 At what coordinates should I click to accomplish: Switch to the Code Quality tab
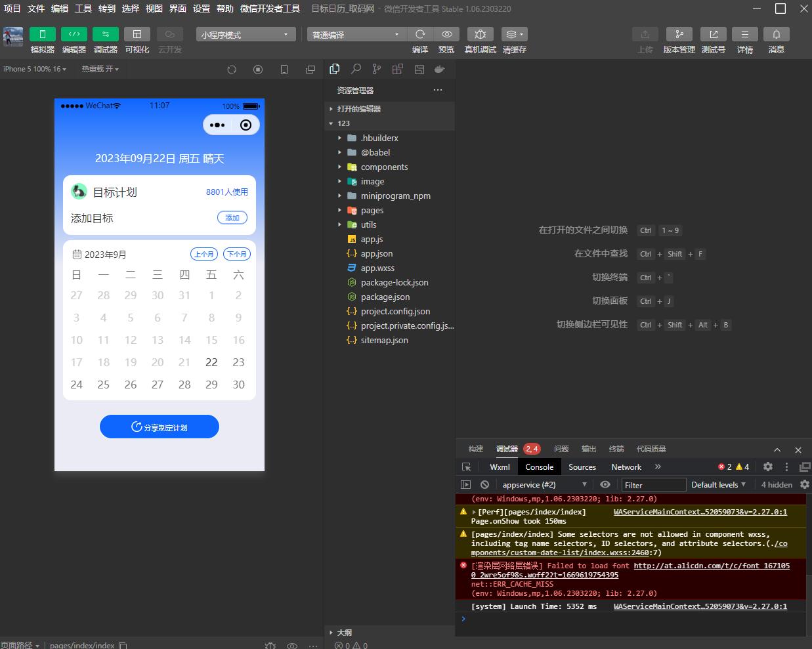click(651, 449)
